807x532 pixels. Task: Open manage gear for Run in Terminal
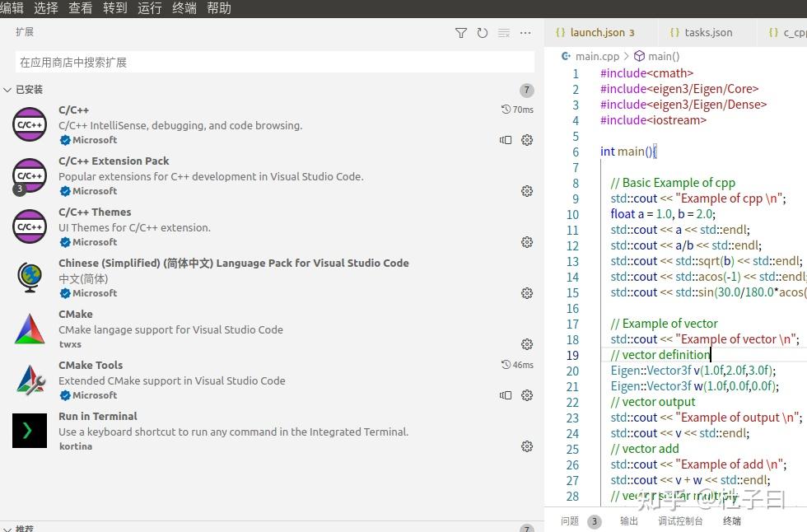pyautogui.click(x=527, y=446)
